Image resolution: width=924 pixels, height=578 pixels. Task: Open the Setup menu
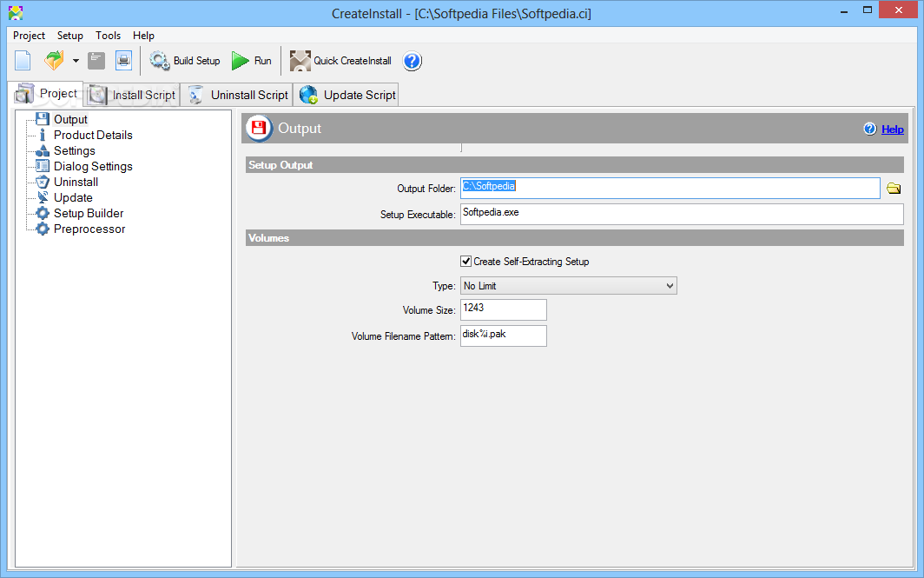pyautogui.click(x=70, y=36)
